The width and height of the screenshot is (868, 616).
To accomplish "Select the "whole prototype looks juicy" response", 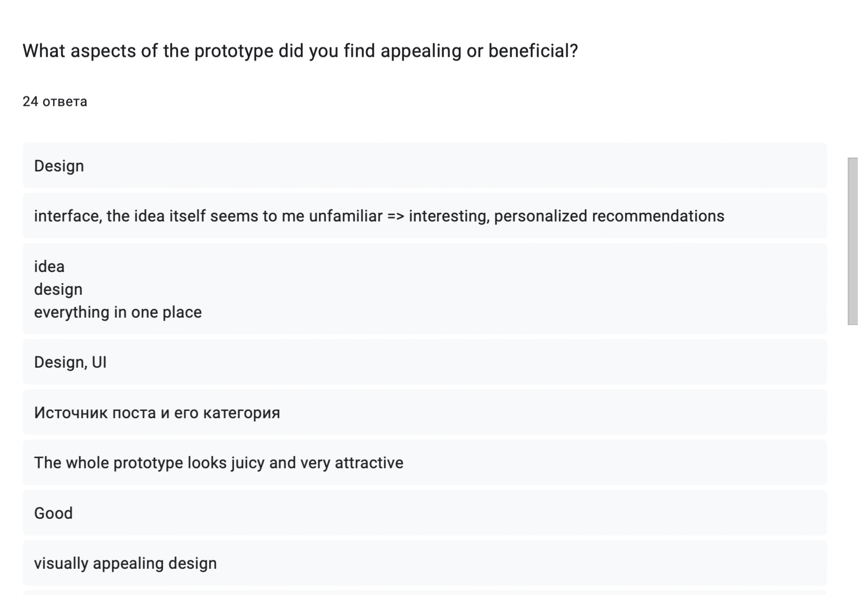I will pos(219,463).
